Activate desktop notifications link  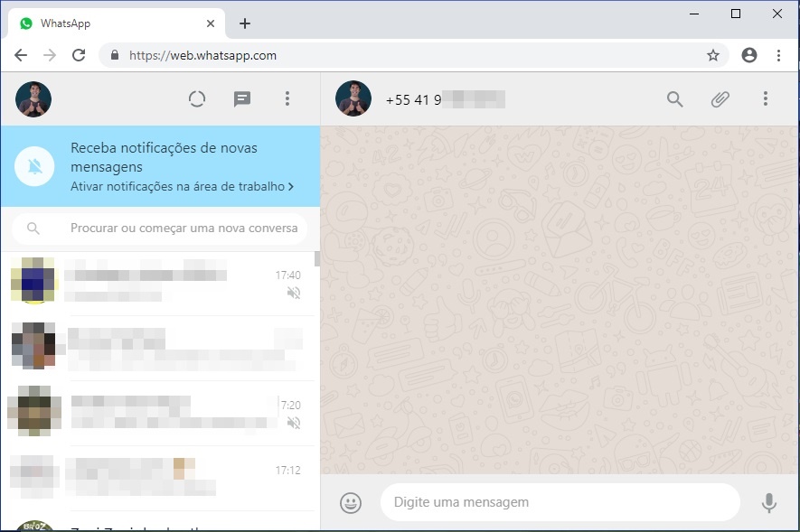[182, 186]
